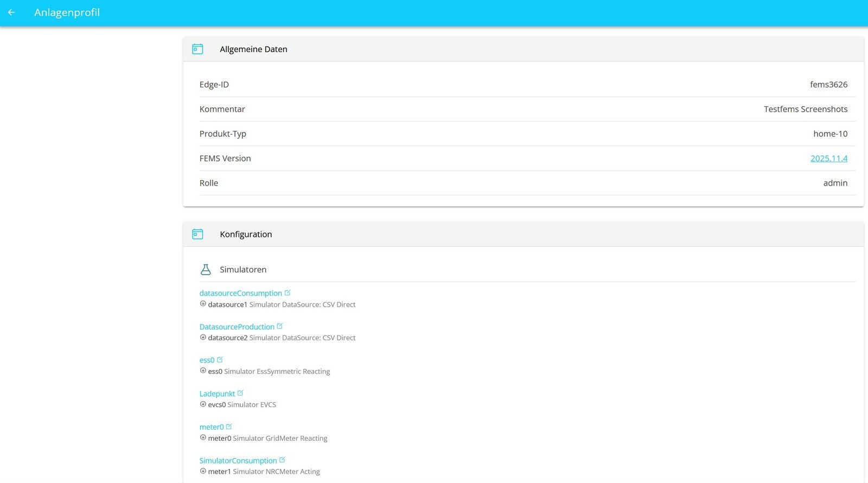Screen dimensions: 868x483
Task: Expand meter1 NRCMeter Acting details
Action: coord(203,471)
